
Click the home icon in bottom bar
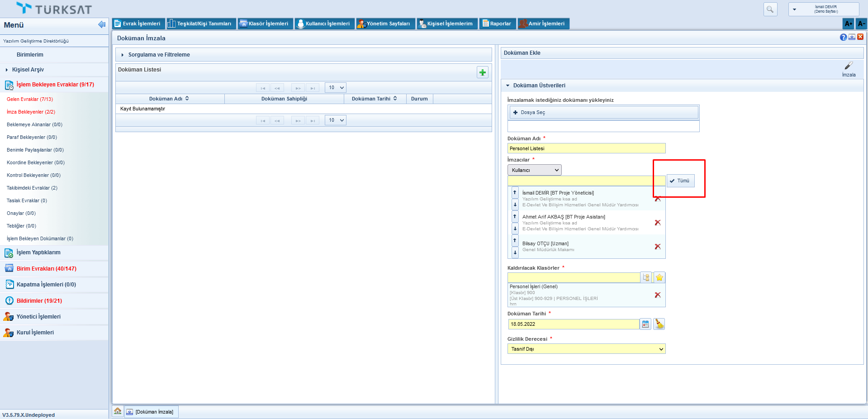click(x=118, y=411)
